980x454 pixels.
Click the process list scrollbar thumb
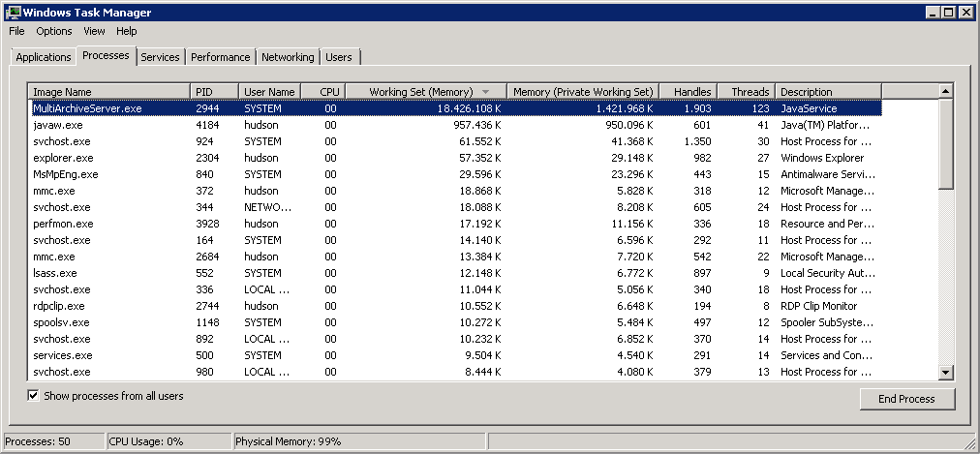[x=946, y=143]
